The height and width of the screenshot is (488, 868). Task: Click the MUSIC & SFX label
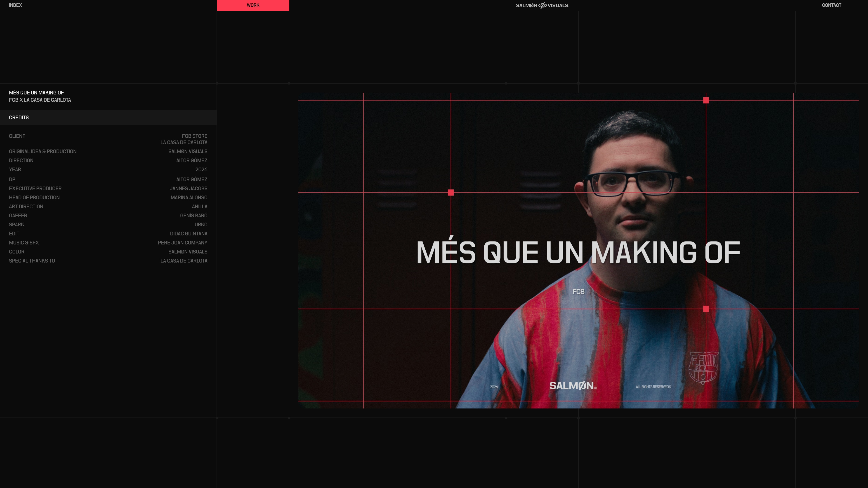coord(24,243)
